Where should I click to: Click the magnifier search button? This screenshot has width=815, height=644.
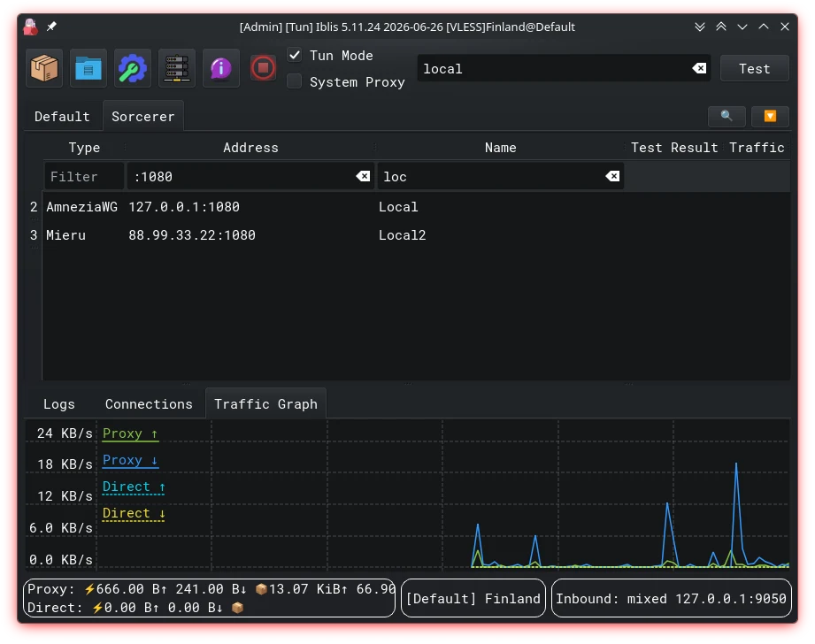727,116
